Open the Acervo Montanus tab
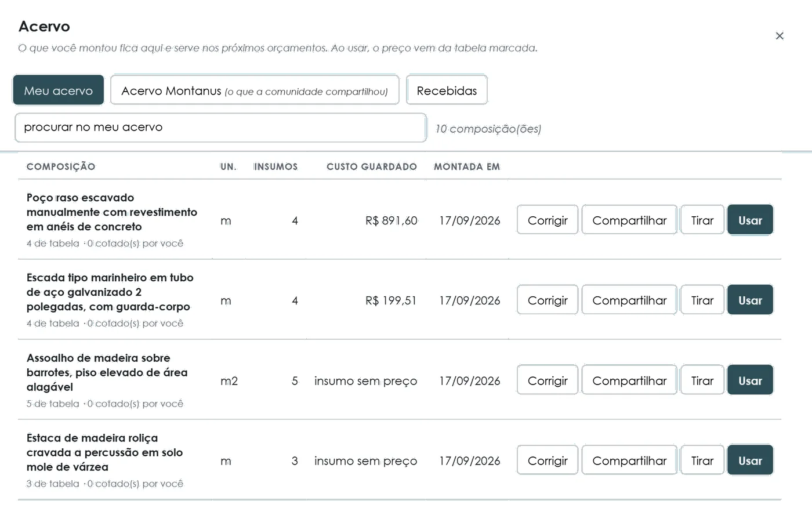812x508 pixels. [255, 90]
